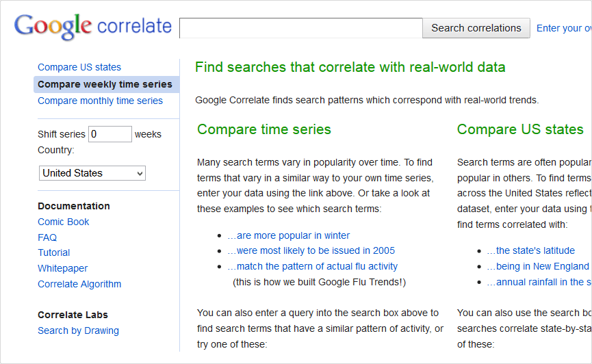
Task: Open '...were most likely to be issued in 2005'
Action: click(x=311, y=250)
